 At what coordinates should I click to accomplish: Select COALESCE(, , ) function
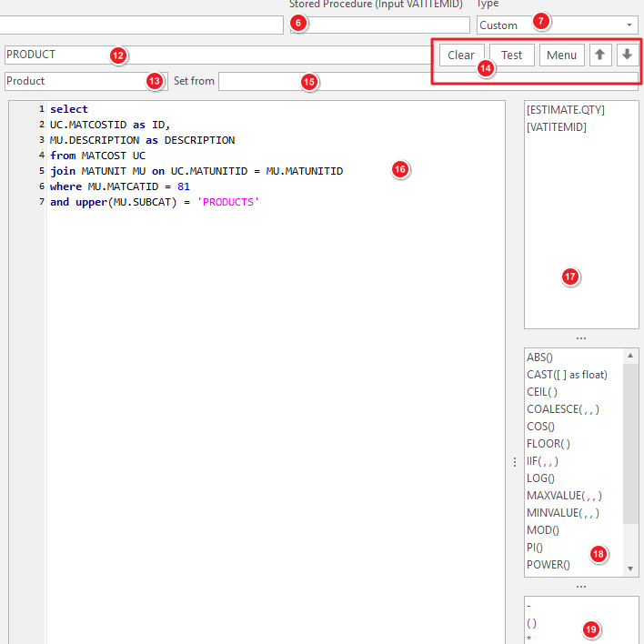pyautogui.click(x=563, y=409)
